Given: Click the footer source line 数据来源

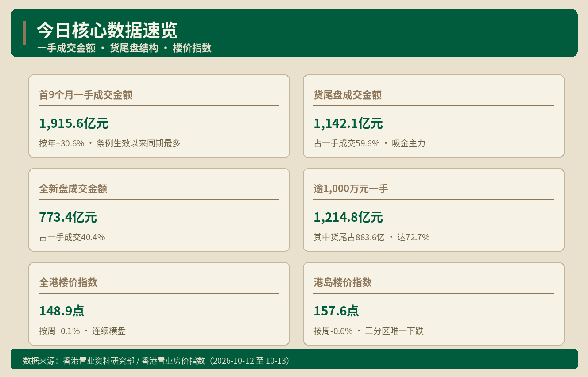Looking at the screenshot, I should click(x=156, y=361).
